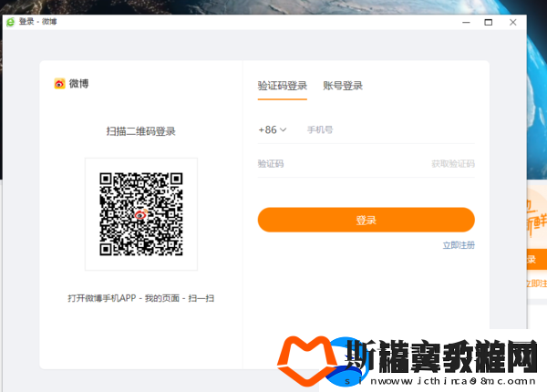Click the 扫描二维码登录 heading text
This screenshot has height=392, width=547.
[141, 131]
